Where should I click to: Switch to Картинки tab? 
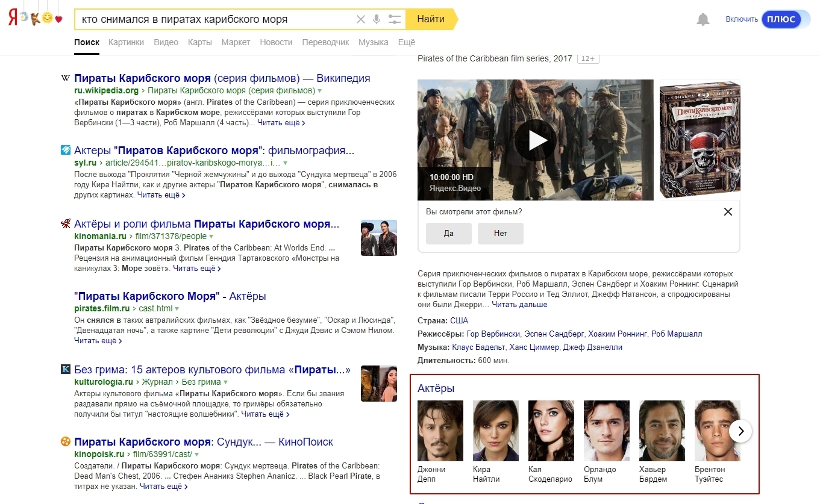click(126, 43)
